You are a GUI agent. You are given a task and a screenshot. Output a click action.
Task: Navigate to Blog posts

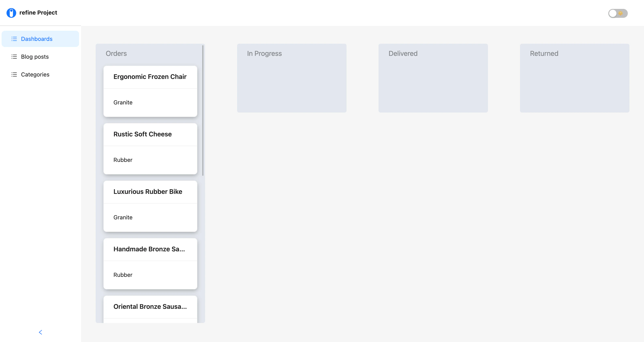(x=35, y=57)
